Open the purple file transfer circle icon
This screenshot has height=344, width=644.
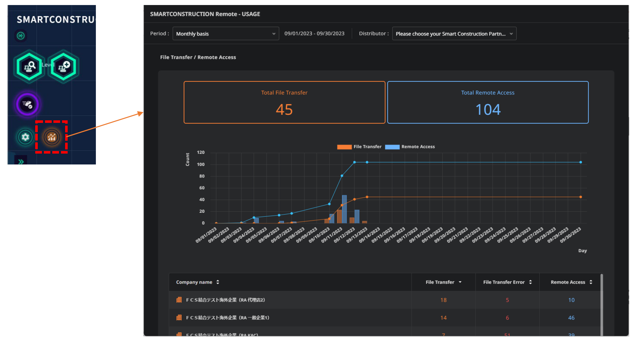pos(27,104)
